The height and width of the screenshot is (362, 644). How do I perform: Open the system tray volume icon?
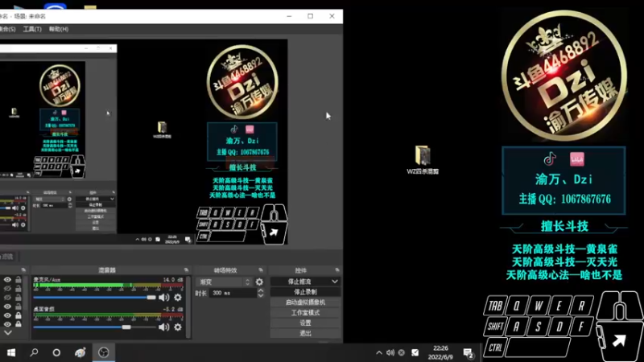[x=390, y=352]
